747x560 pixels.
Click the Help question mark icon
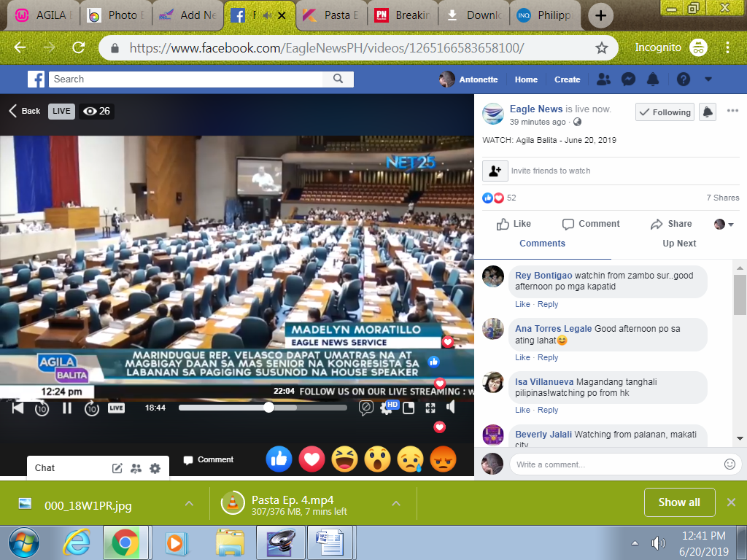tap(683, 79)
